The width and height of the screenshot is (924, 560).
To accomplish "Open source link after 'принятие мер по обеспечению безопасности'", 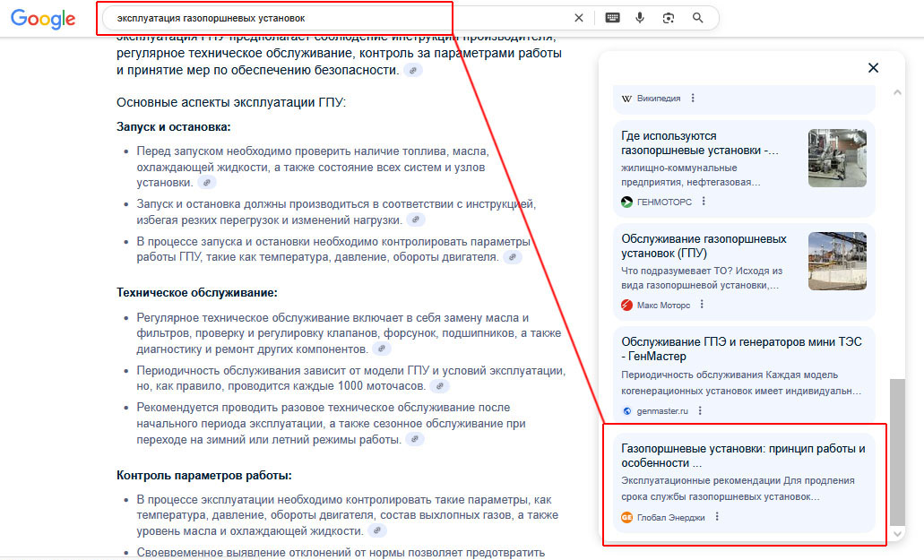I will (413, 71).
